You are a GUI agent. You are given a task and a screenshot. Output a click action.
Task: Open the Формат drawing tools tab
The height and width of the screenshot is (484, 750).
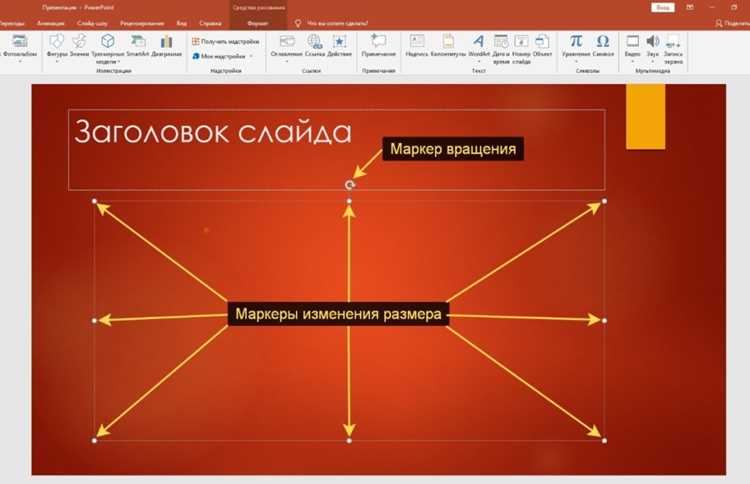click(x=258, y=23)
